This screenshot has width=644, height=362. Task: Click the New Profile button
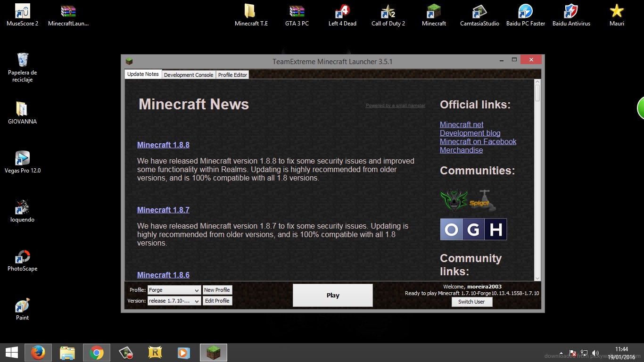[x=217, y=290]
